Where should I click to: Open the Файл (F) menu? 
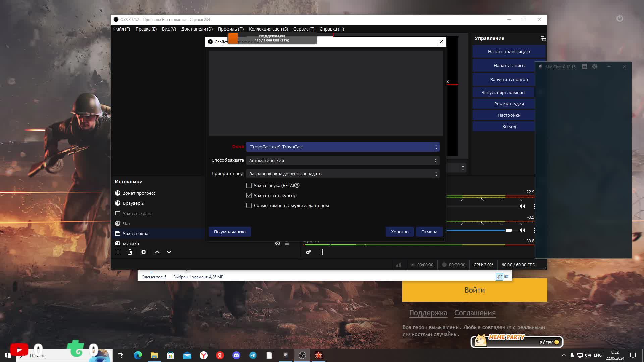122,29
